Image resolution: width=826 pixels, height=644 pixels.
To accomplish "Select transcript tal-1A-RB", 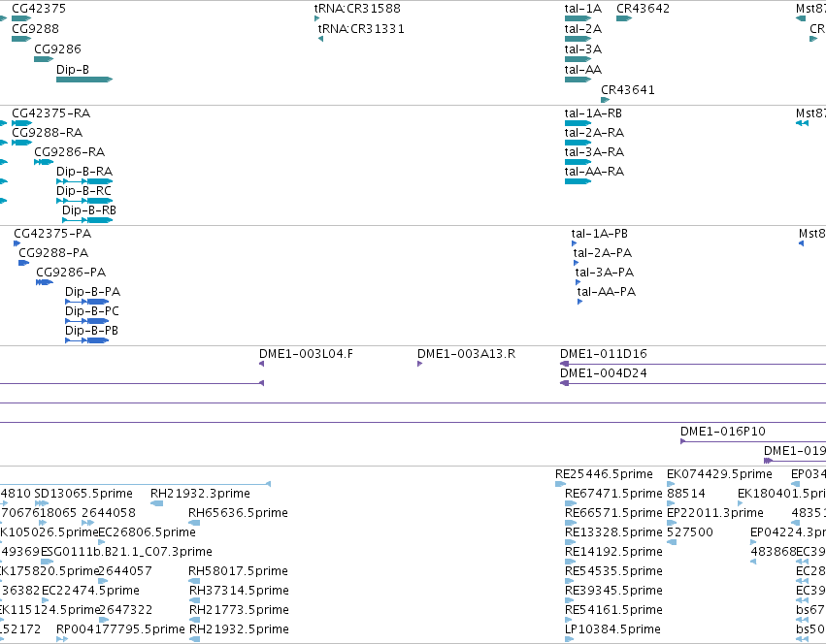I will [593, 113].
